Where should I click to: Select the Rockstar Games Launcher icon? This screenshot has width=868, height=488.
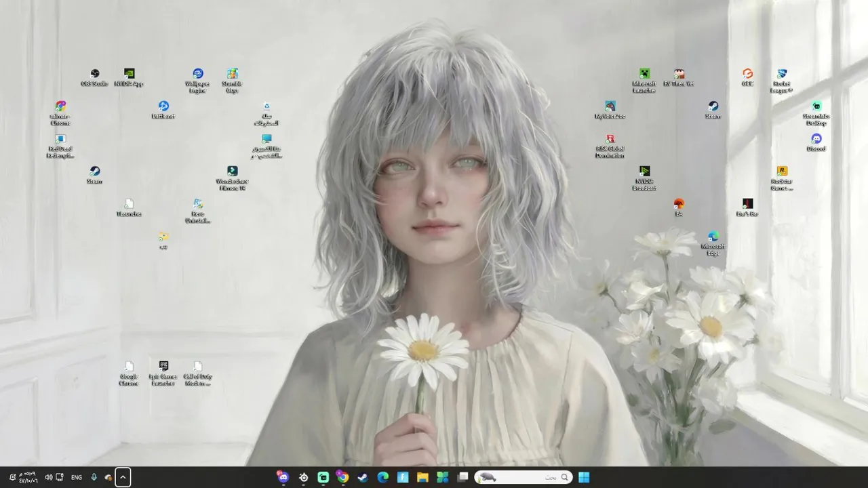tap(782, 178)
